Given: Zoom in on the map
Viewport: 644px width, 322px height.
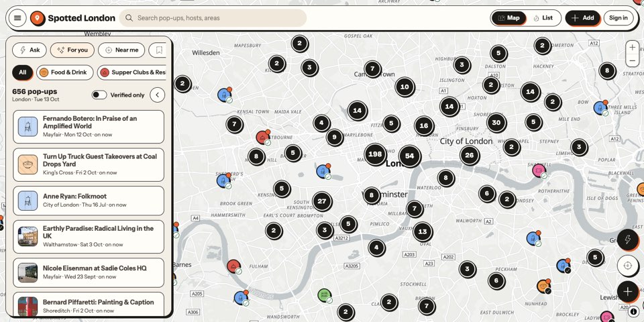Looking at the screenshot, I should coord(632,48).
